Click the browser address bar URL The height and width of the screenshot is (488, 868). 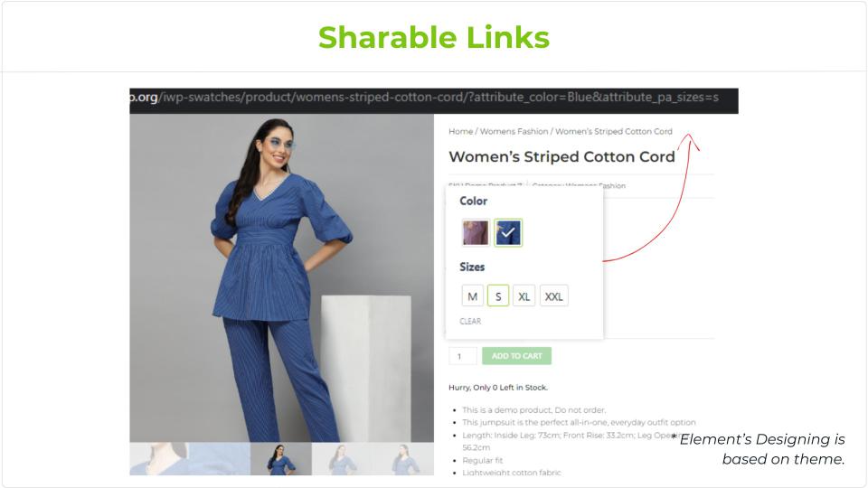(x=434, y=98)
